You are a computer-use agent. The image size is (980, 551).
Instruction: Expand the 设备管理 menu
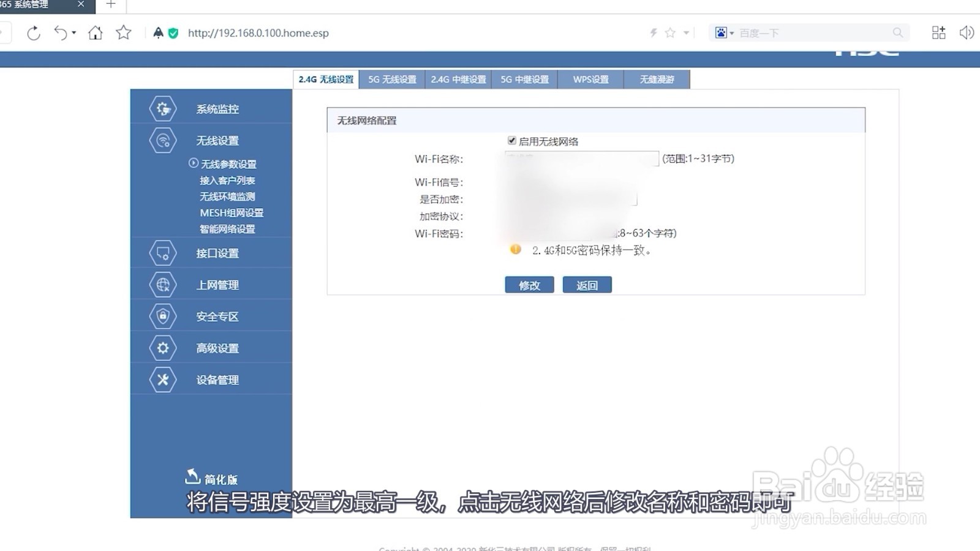coord(217,380)
